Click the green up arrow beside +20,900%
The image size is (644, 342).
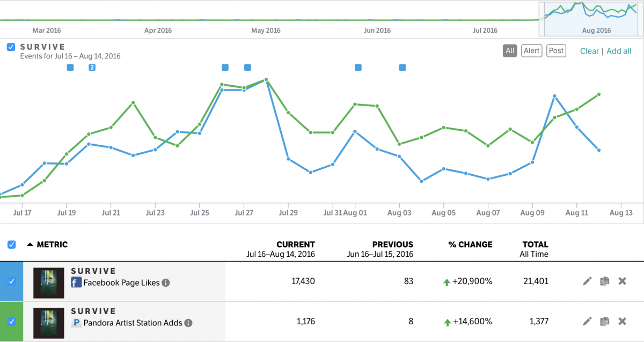point(447,282)
